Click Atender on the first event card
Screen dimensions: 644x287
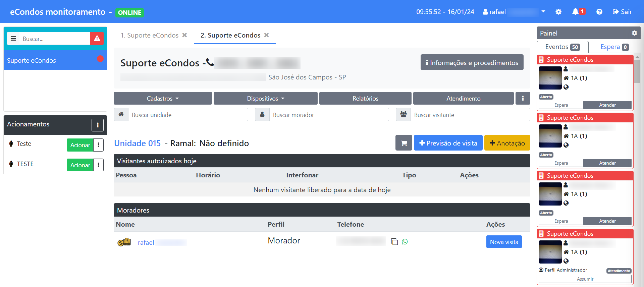607,105
